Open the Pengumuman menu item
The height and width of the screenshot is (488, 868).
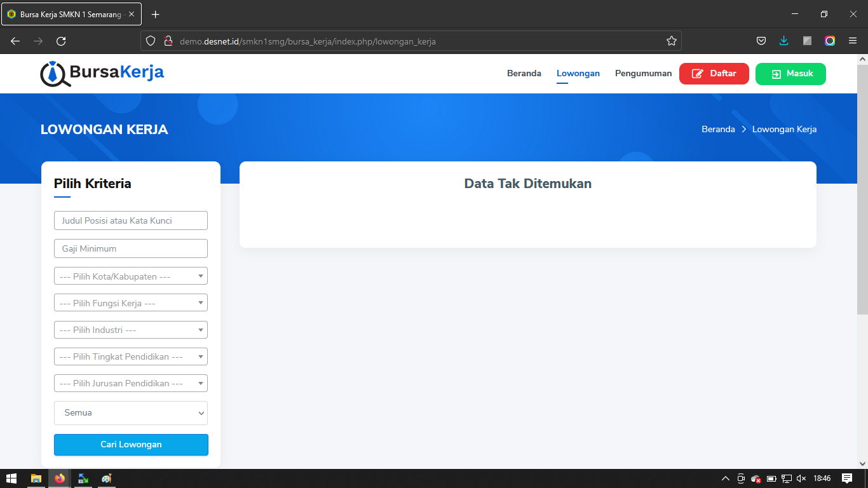tap(643, 74)
